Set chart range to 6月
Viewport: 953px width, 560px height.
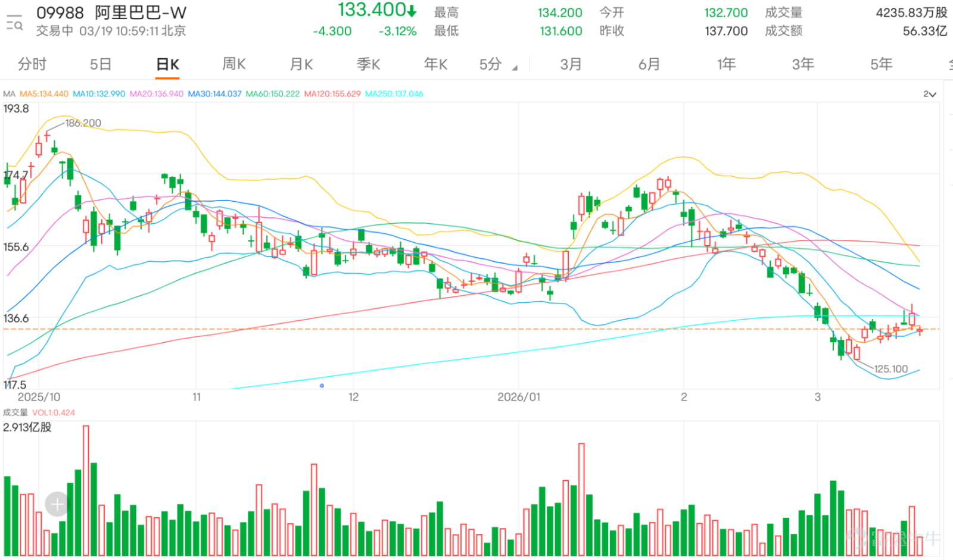649,64
